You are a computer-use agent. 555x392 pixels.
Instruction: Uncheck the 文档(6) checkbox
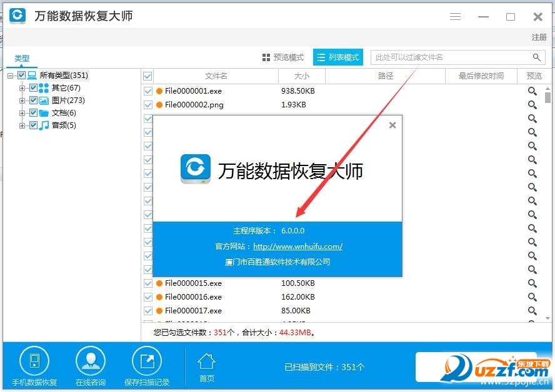point(33,113)
